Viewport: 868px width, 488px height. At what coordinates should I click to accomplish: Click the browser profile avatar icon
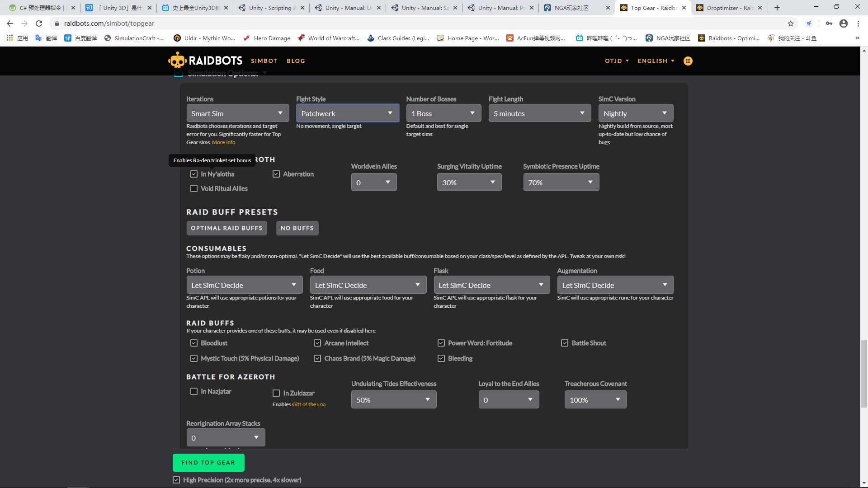pyautogui.click(x=843, y=23)
